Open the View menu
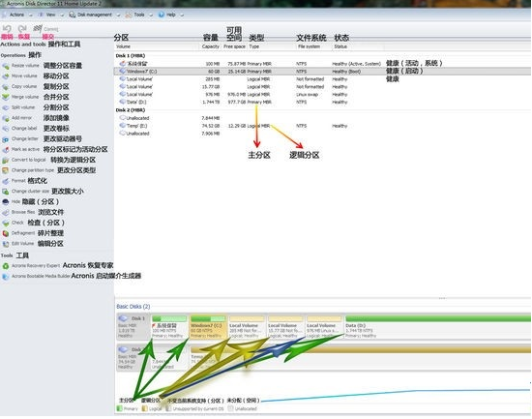532x419 pixels. [x=51, y=15]
